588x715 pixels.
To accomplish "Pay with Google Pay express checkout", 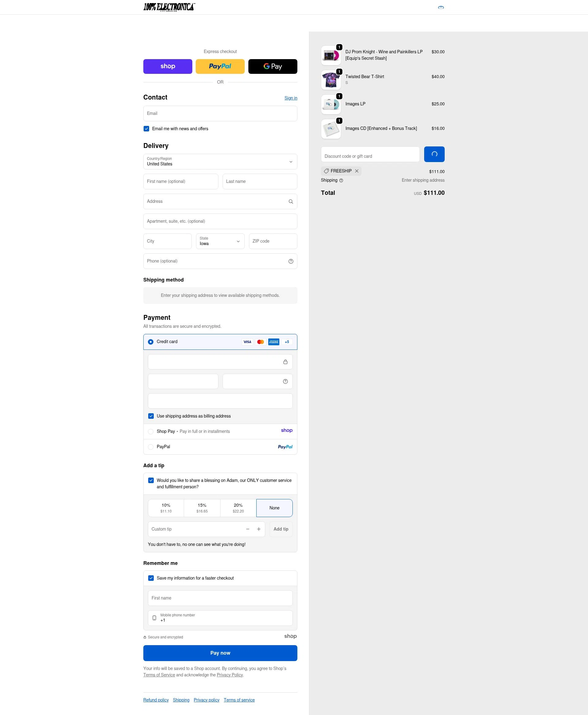I will [x=273, y=66].
